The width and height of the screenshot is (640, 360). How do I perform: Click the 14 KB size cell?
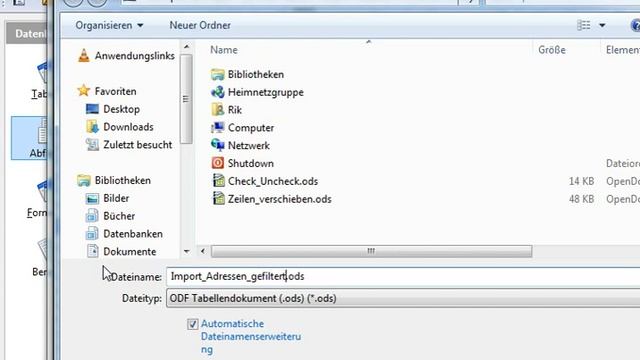coord(581,181)
